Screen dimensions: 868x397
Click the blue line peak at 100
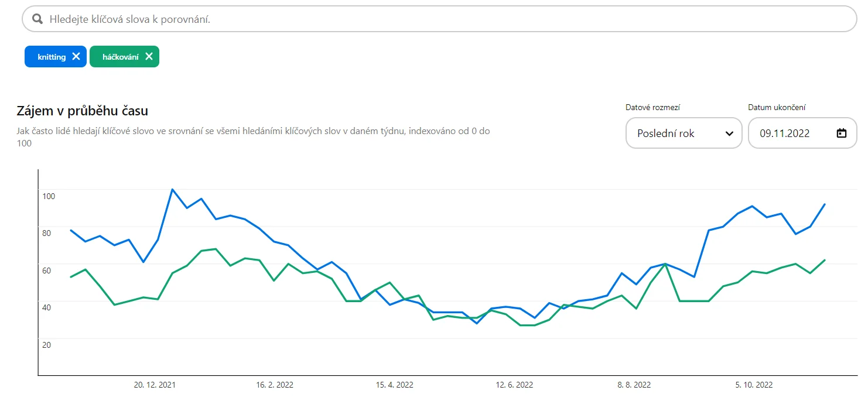(172, 189)
